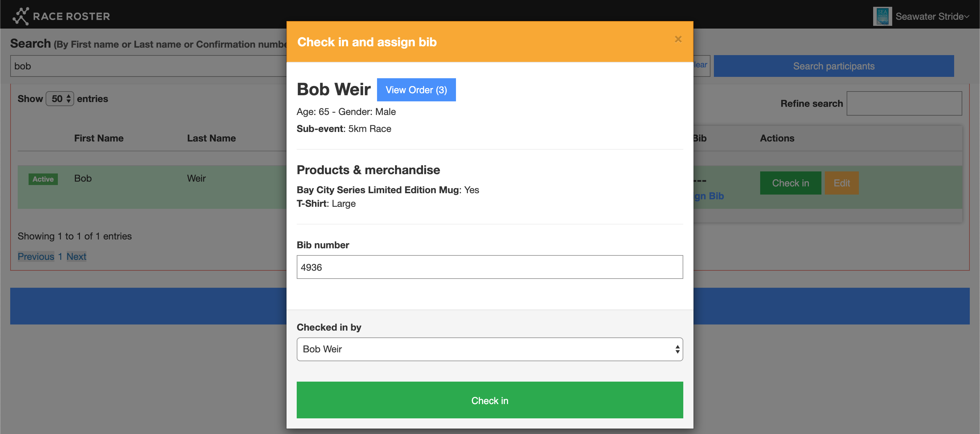Open View Order (3) for Bob Weir
The width and height of the screenshot is (980, 434).
(x=416, y=90)
